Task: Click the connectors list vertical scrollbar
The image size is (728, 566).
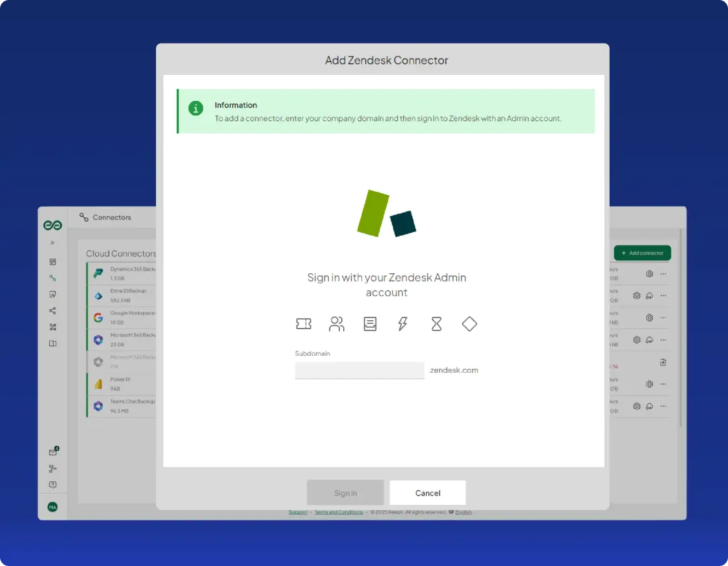Action: (681, 327)
